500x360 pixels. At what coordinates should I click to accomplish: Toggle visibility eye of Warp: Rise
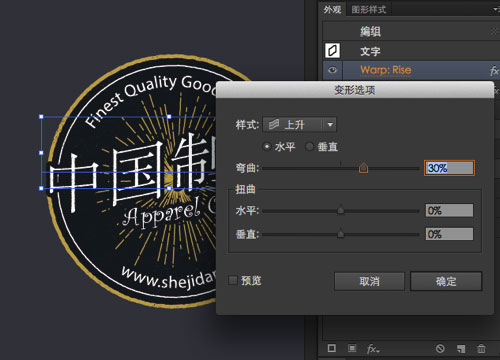(x=332, y=70)
